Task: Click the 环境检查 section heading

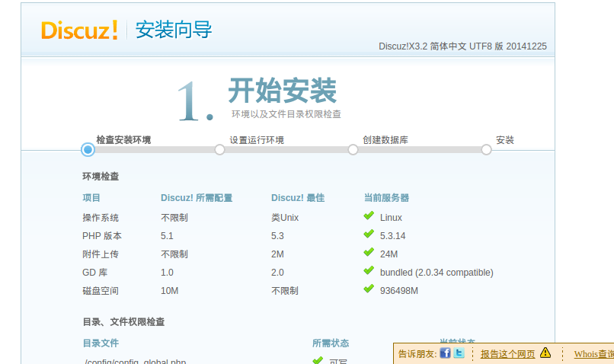Action: (101, 177)
